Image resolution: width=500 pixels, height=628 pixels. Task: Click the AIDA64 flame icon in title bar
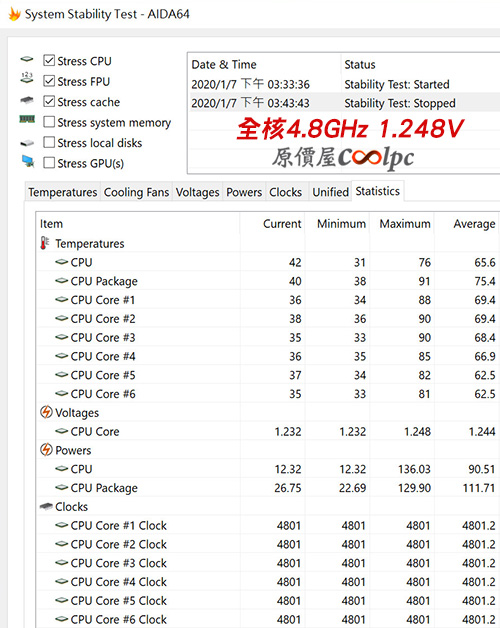click(14, 14)
